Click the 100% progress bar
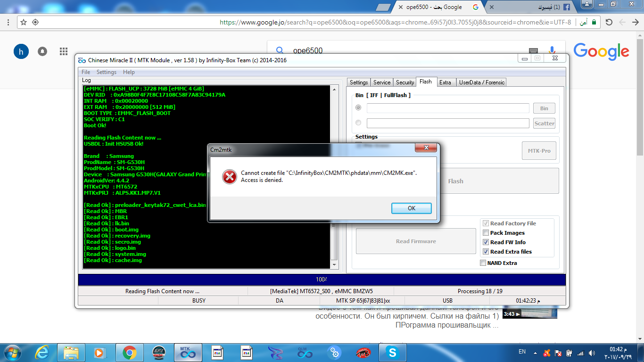Image resolution: width=644 pixels, height=362 pixels. point(322,280)
